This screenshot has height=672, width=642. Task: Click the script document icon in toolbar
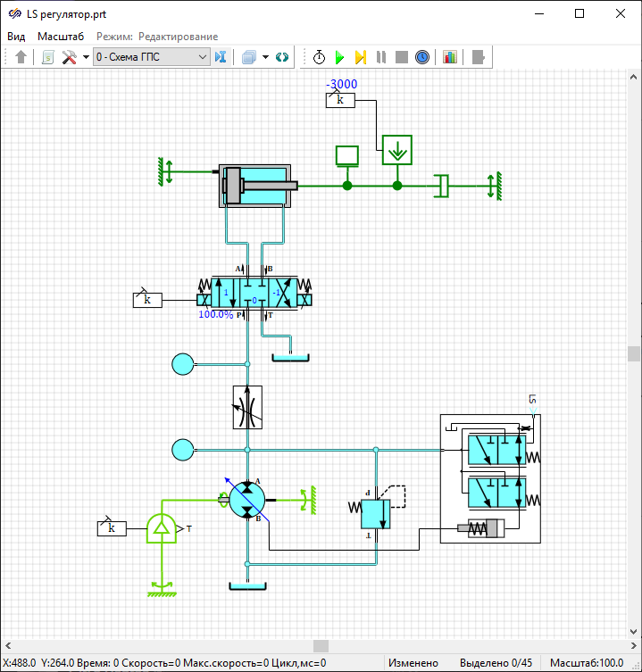coord(47,57)
